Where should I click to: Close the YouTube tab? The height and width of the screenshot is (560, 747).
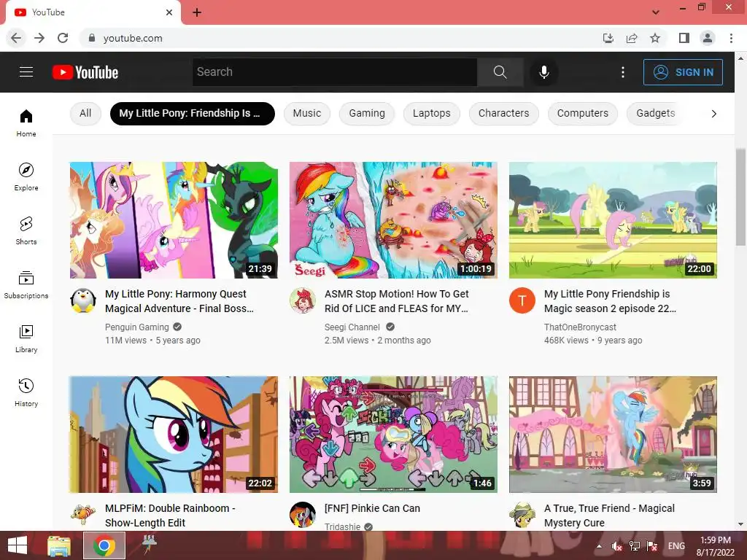tap(169, 12)
